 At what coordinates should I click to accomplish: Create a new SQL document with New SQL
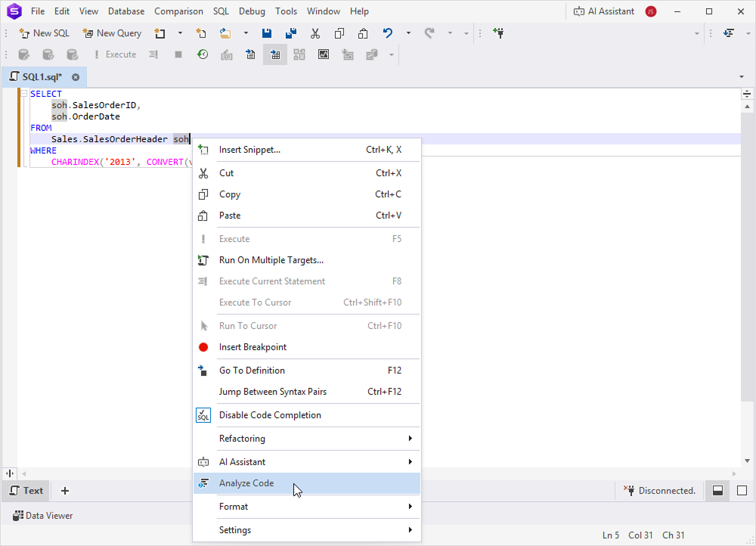43,33
